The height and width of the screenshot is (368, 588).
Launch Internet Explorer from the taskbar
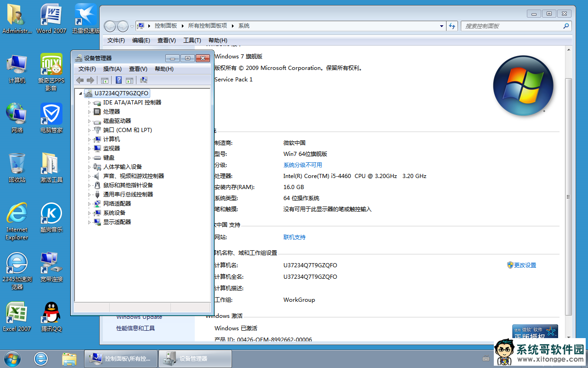pyautogui.click(x=41, y=358)
